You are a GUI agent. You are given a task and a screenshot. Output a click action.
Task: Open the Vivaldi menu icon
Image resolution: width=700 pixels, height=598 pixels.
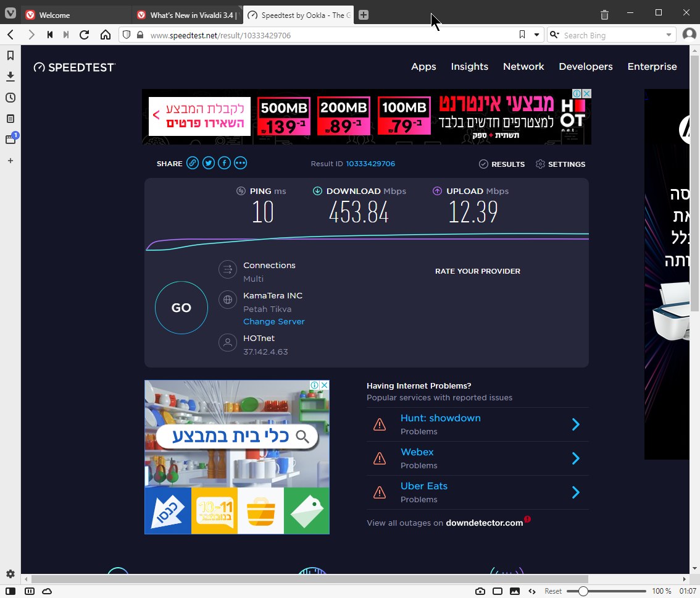click(10, 14)
